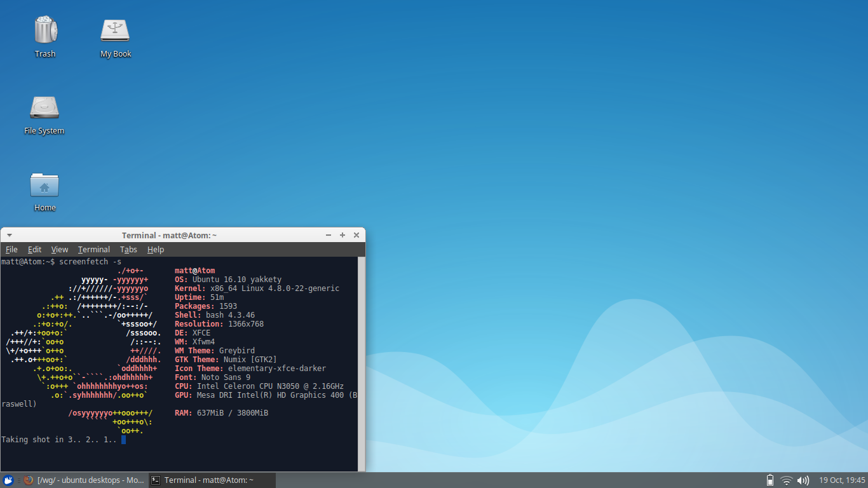868x488 pixels.
Task: Click the 'Packages: 1593' line
Action: [x=206, y=306]
